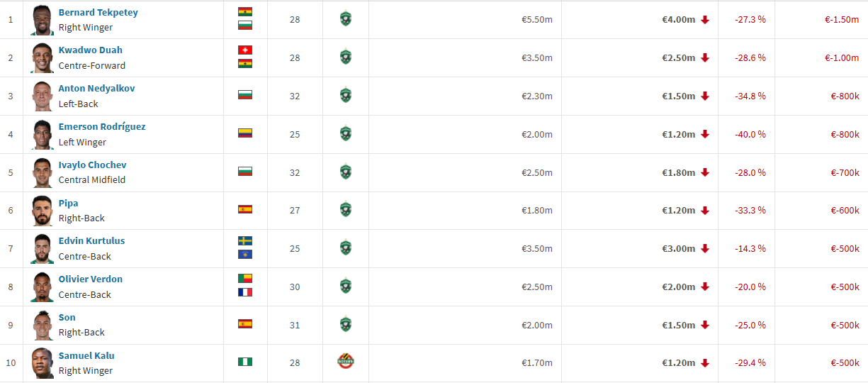Click the €3.00m market value for Kurtulus

click(x=678, y=248)
